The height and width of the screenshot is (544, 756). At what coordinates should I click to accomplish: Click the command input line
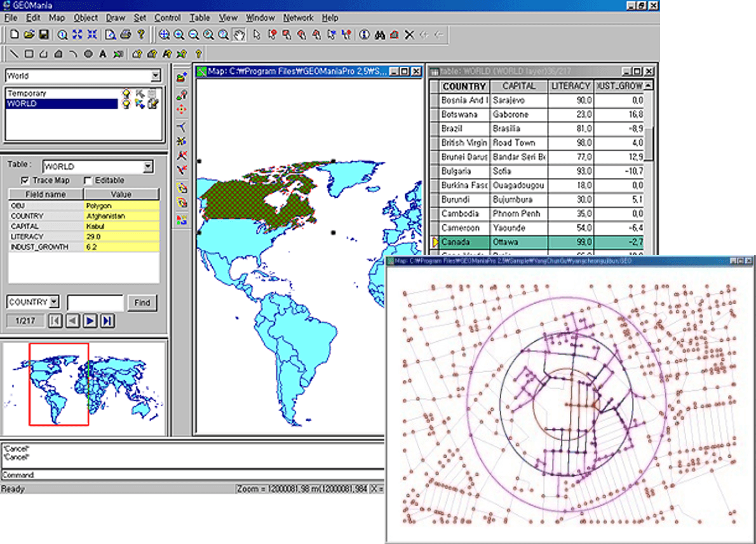[x=193, y=475]
